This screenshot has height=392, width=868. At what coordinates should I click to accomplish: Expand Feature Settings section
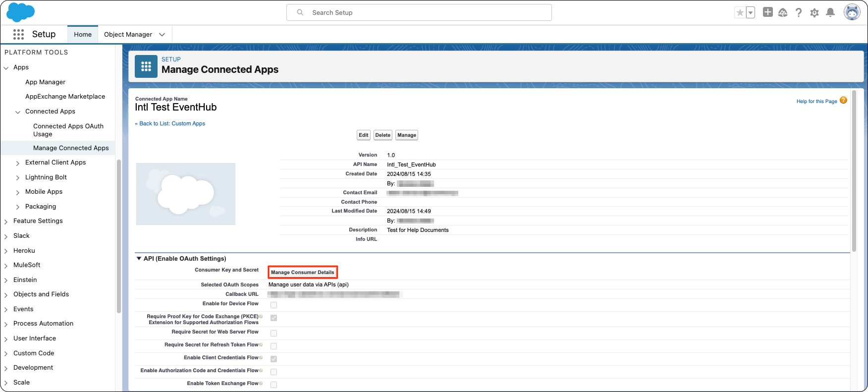pyautogui.click(x=6, y=222)
